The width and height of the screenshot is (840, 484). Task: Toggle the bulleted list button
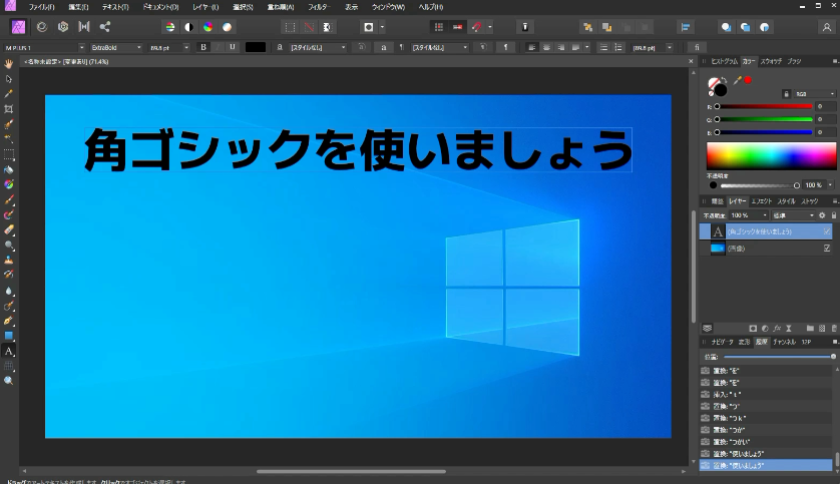click(x=604, y=47)
